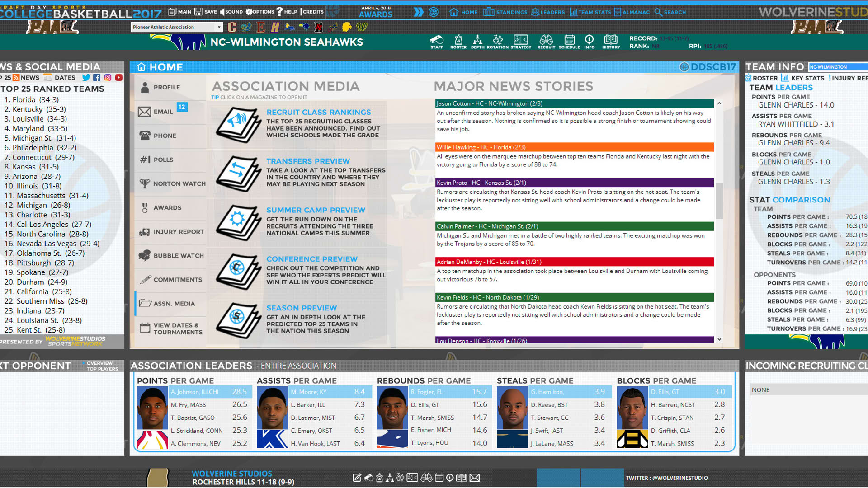This screenshot has width=868, height=488.
Task: Click the Twitter social media icon
Action: tap(86, 78)
